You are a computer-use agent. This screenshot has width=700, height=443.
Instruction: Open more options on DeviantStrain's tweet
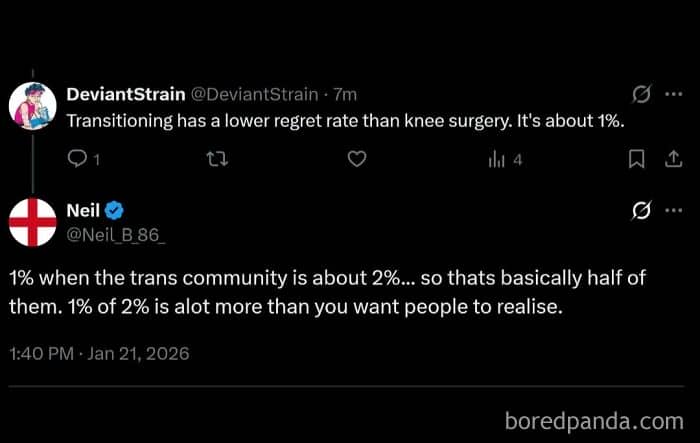[x=673, y=96]
